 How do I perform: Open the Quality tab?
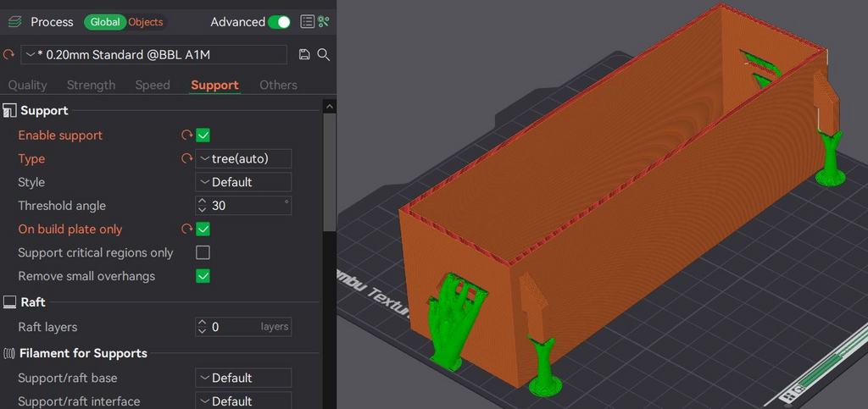click(28, 86)
